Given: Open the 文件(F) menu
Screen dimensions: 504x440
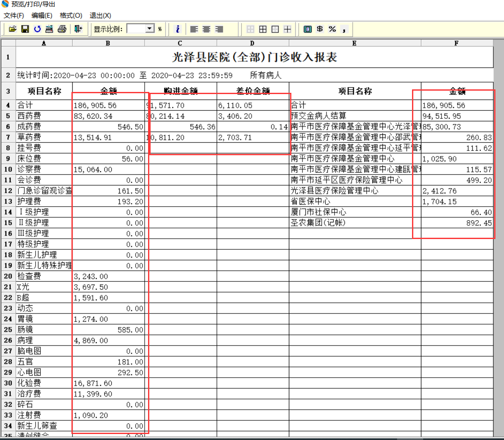Looking at the screenshot, I should point(14,15).
